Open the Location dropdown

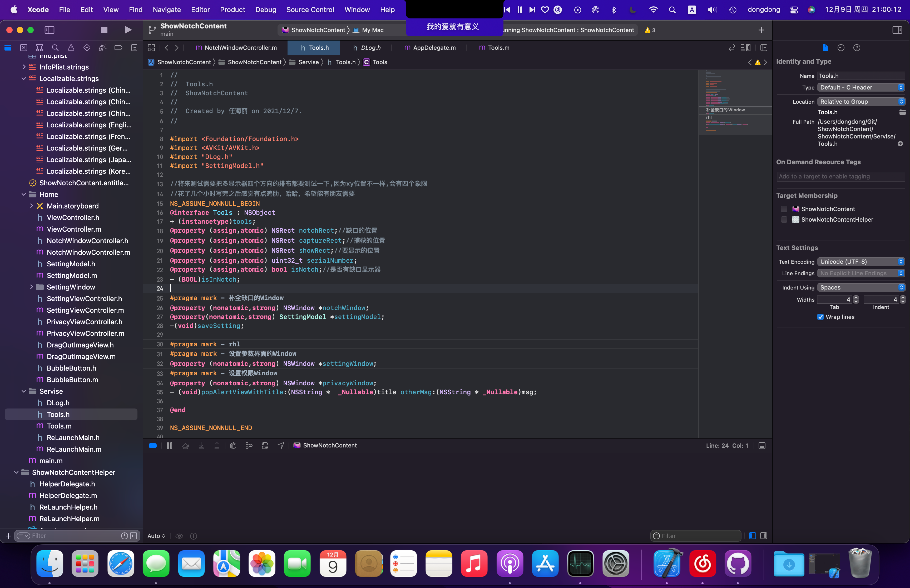[861, 102]
